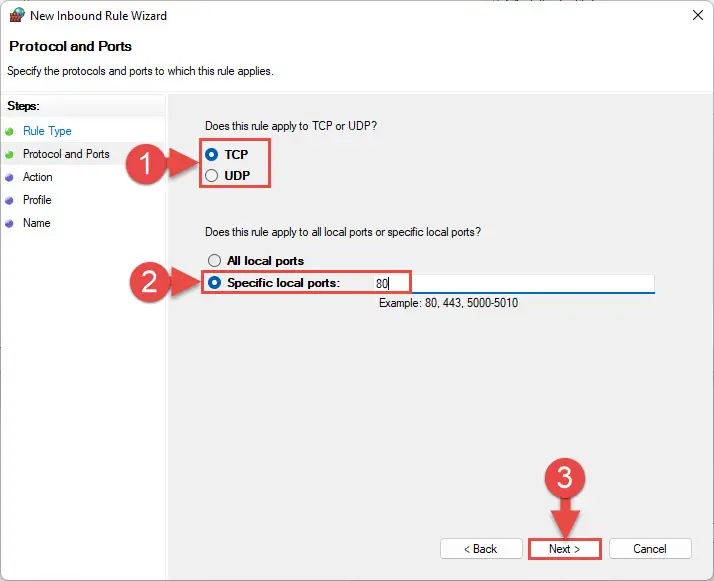Click the 'Protocol and Ports' page heading
Viewport: 714px width, 581px height.
coord(70,46)
